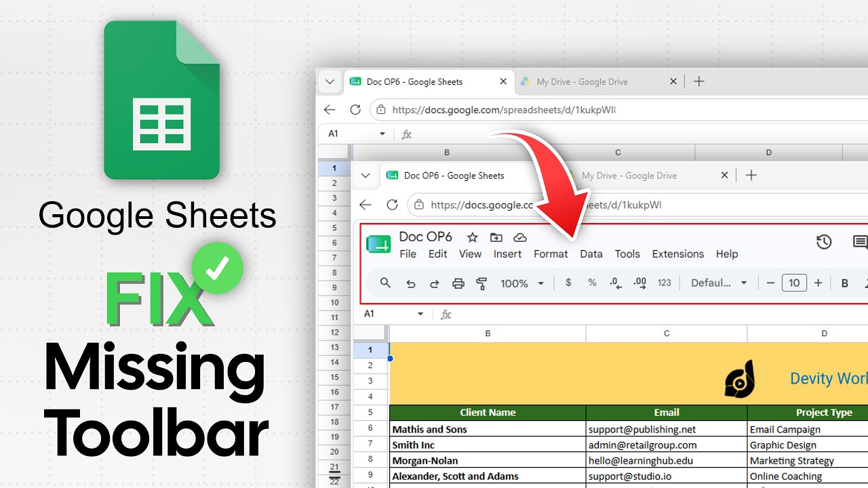Image resolution: width=868 pixels, height=488 pixels.
Task: Go back in the front browser window
Action: coord(366,205)
